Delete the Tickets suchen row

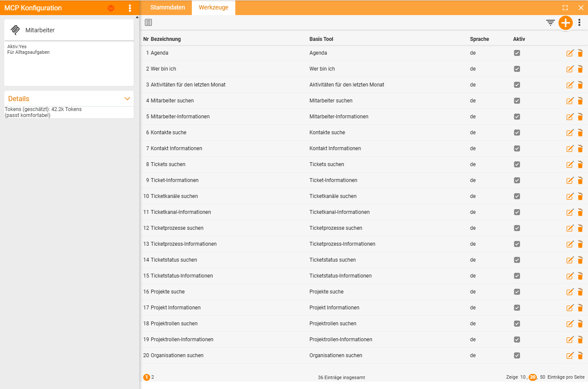click(x=580, y=164)
